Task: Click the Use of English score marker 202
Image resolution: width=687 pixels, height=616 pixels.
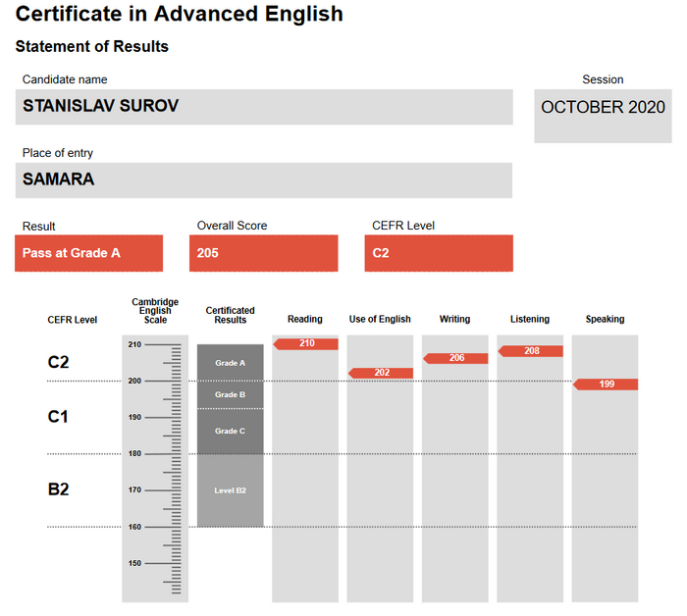Action: pyautogui.click(x=381, y=373)
